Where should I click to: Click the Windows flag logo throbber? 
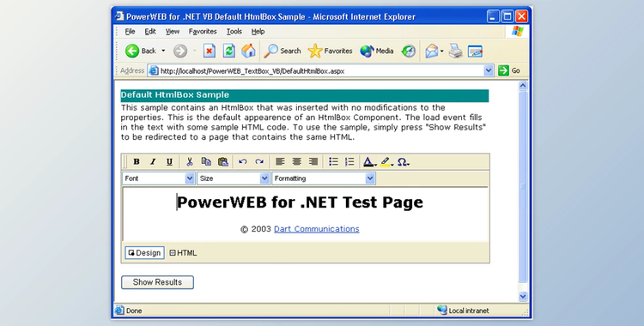518,31
